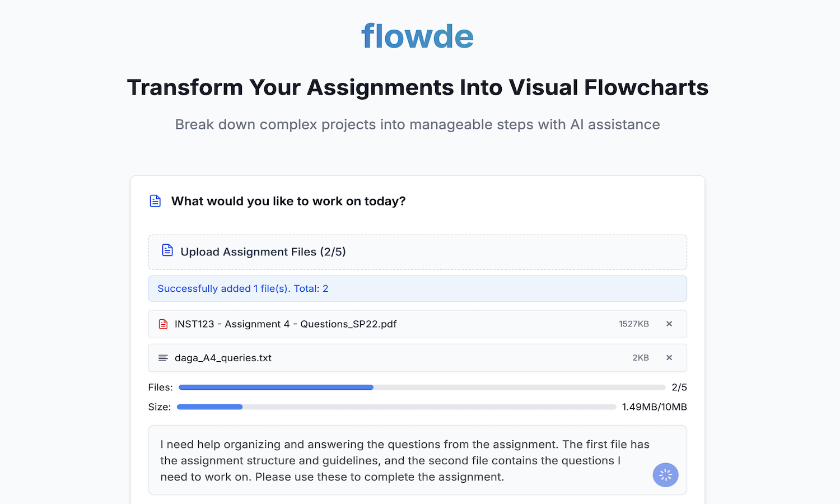Remove the daga_A4_queries.txt file
Image resolution: width=840 pixels, height=504 pixels.
pyautogui.click(x=669, y=357)
